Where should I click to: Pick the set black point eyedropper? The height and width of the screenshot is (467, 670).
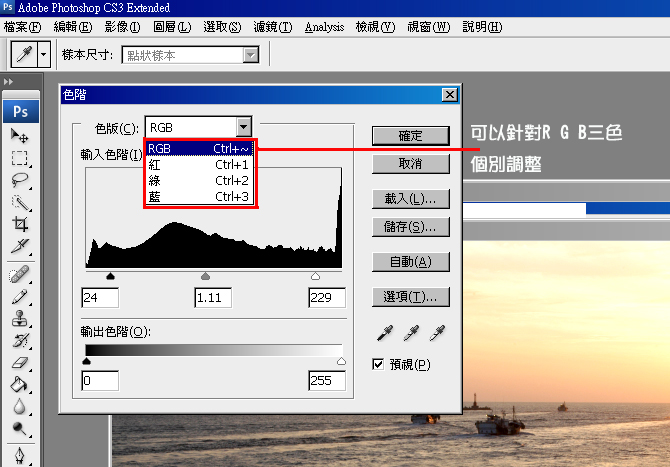(x=385, y=333)
